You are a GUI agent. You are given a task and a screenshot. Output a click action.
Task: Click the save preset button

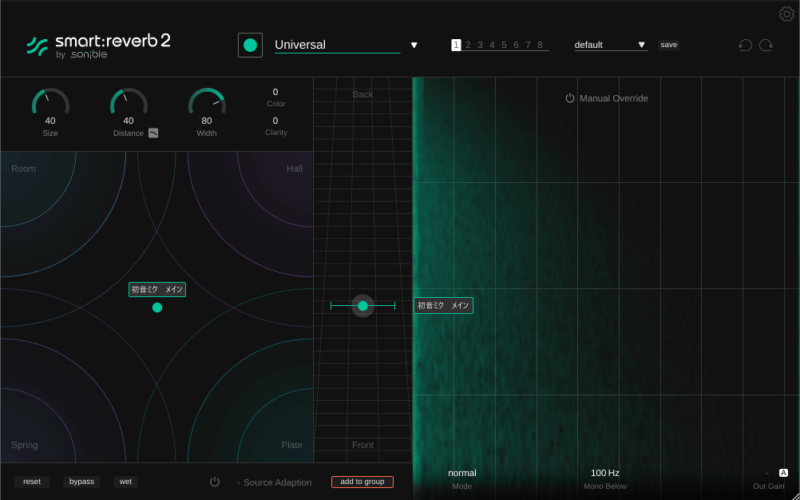(x=668, y=45)
